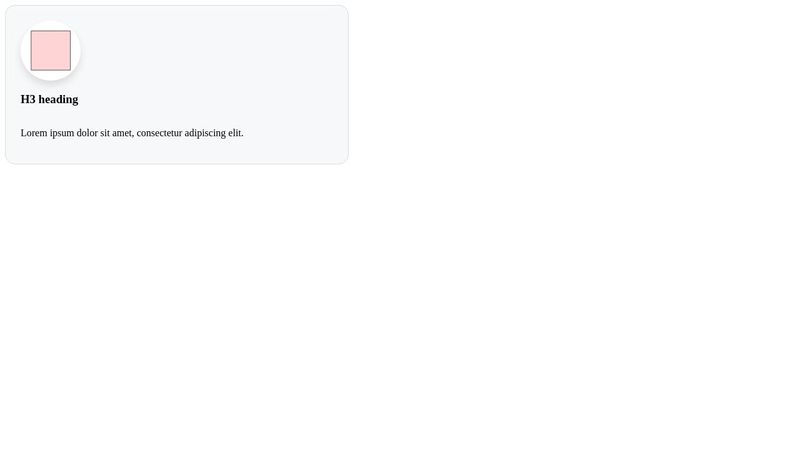
Task: Click the word 'sit' in the description
Action: (x=105, y=133)
